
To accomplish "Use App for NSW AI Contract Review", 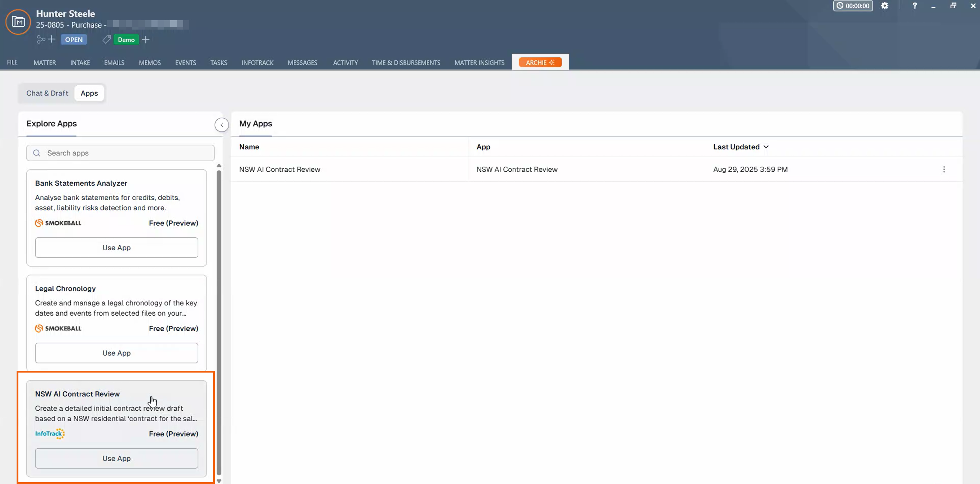I will pyautogui.click(x=116, y=458).
